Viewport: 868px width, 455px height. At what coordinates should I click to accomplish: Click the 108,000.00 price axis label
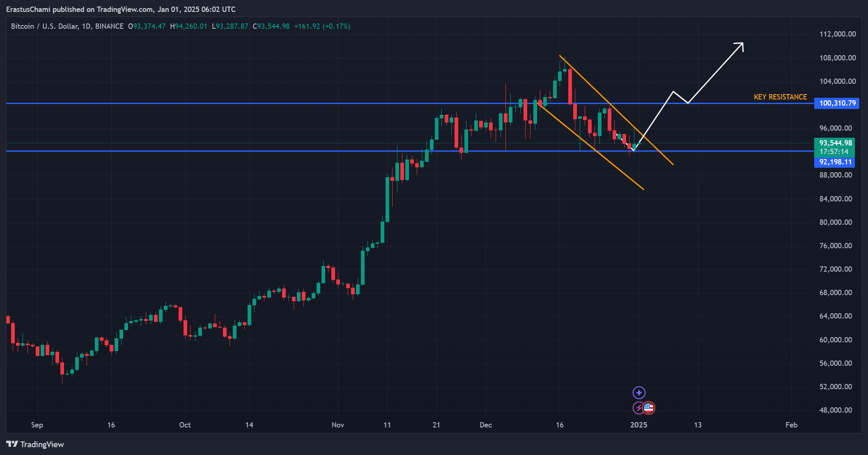coord(838,58)
